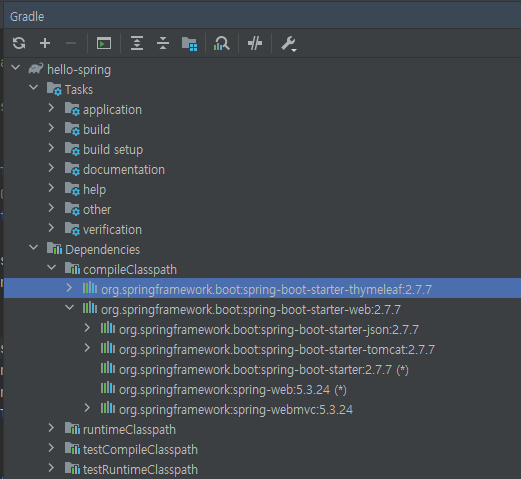The image size is (521, 479).
Task: Click the Tasks folder gear icon
Action: point(54,89)
